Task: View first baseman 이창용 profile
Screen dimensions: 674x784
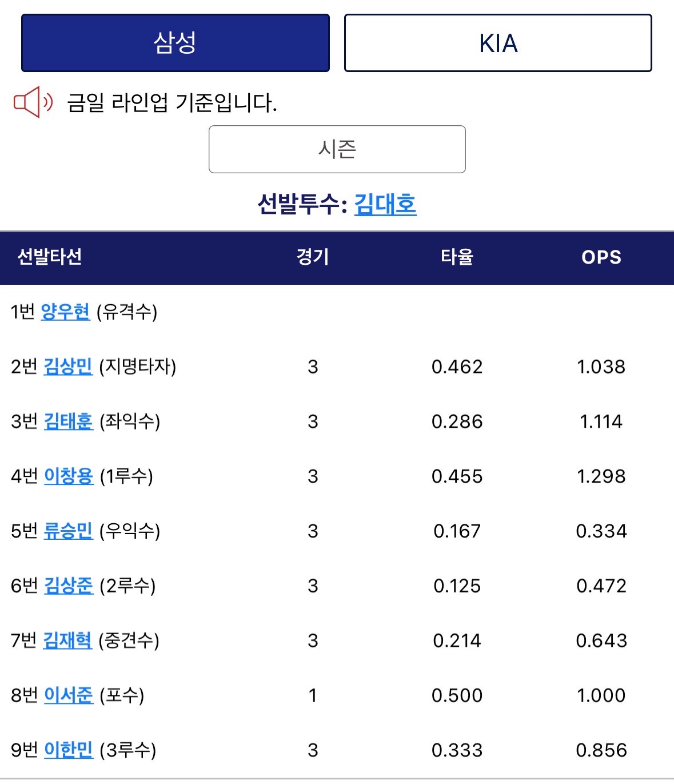Action: [x=69, y=476]
